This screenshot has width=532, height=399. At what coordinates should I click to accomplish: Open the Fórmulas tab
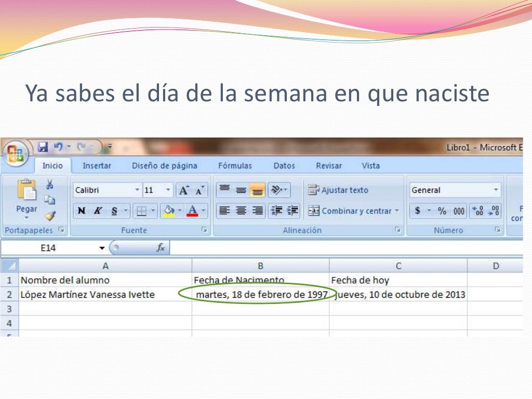235,166
